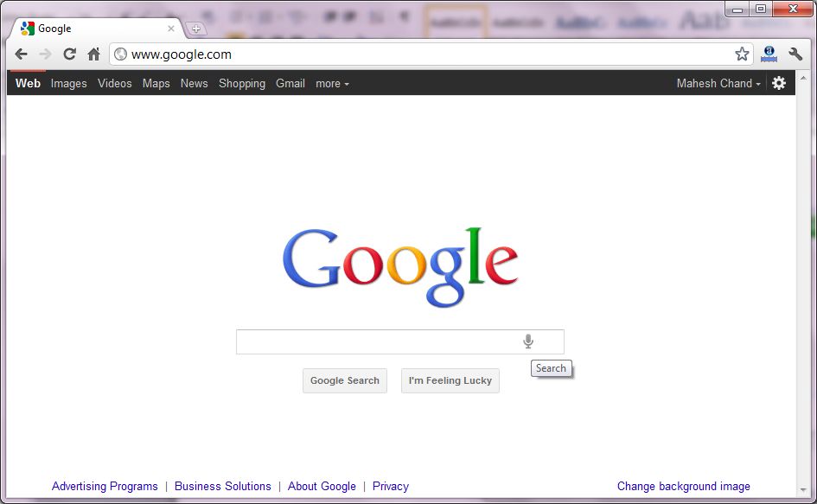The width and height of the screenshot is (817, 504).
Task: Click the back navigation arrow
Action: tap(21, 54)
